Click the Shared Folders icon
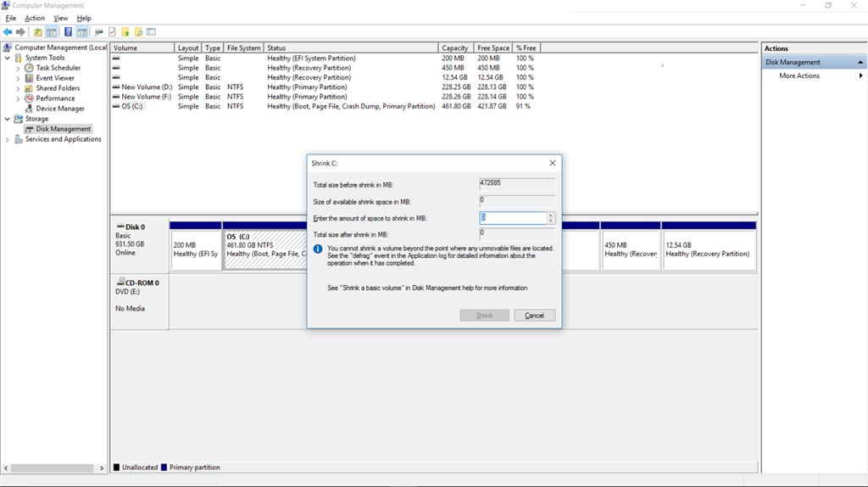This screenshot has width=868, height=487. (29, 88)
